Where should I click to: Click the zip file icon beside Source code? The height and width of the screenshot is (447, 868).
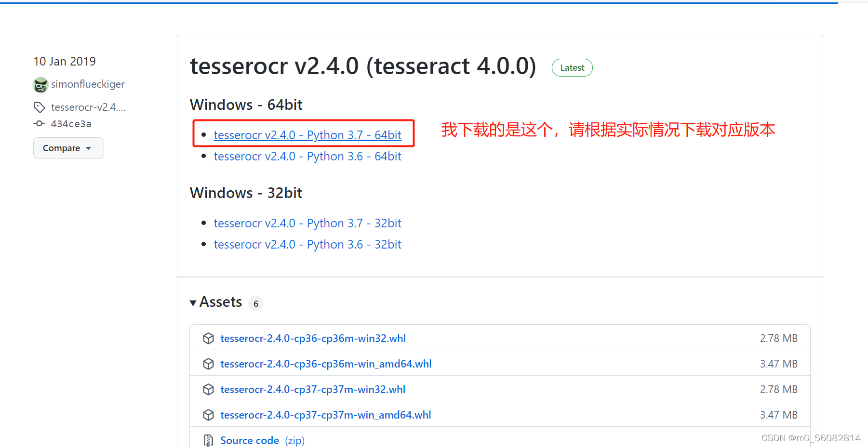[208, 440]
